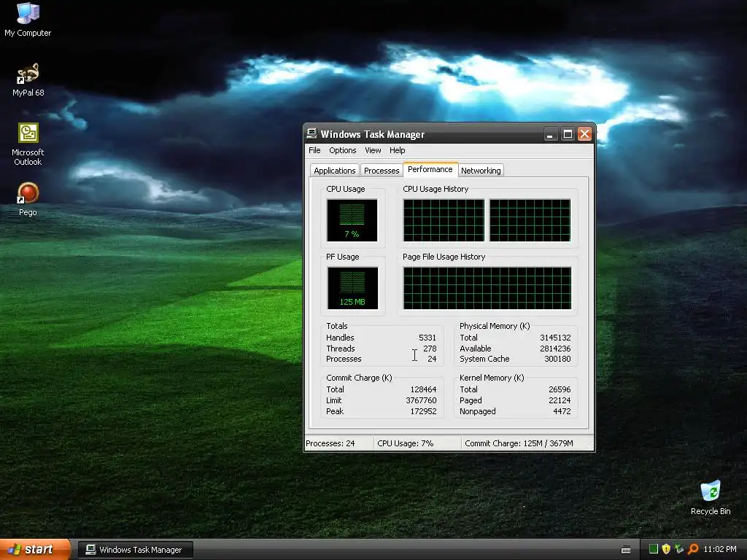Click the Task Manager CPU meter tray icon
The height and width of the screenshot is (560, 747).
click(x=654, y=549)
